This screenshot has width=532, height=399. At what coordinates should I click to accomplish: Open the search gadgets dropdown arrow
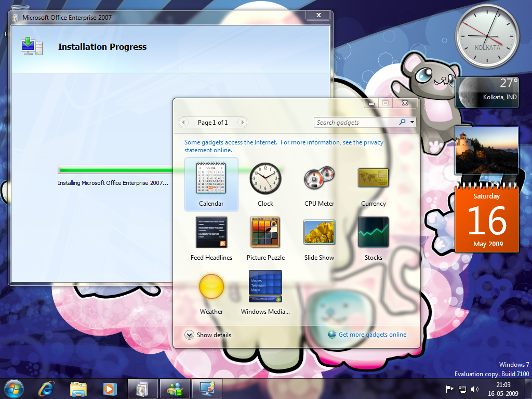coord(413,123)
